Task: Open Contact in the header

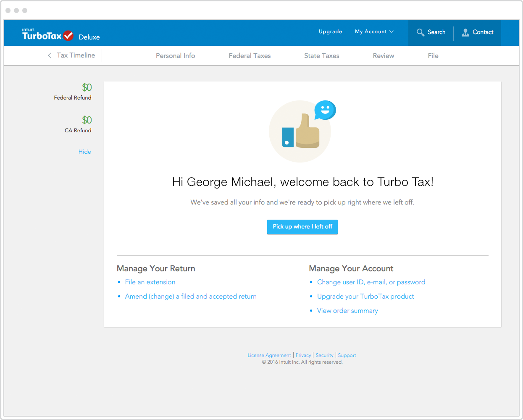Action: click(x=478, y=32)
